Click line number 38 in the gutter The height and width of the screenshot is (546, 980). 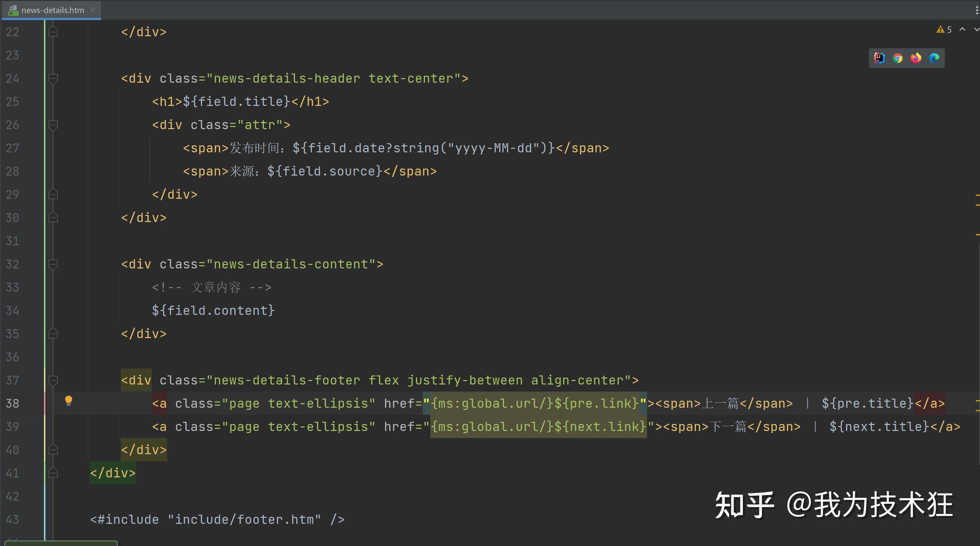point(12,404)
